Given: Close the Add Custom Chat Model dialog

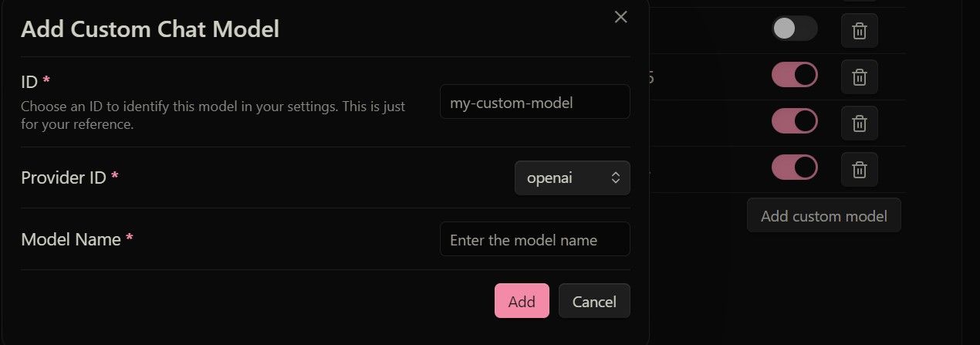Looking at the screenshot, I should click(x=620, y=17).
